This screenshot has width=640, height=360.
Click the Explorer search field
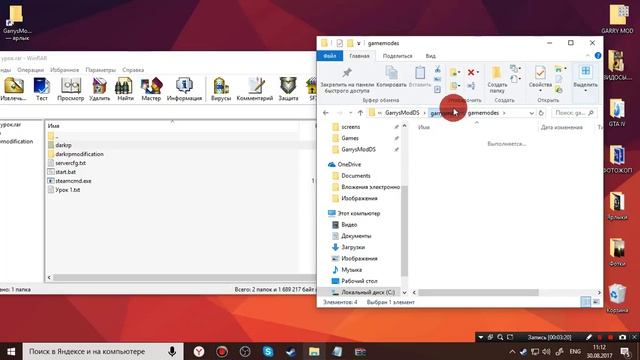[x=574, y=113]
